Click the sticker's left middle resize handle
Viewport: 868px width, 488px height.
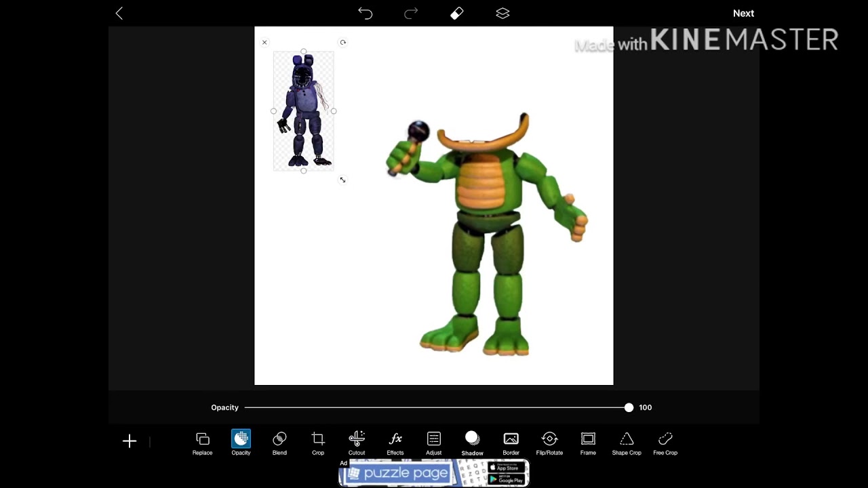click(x=273, y=111)
